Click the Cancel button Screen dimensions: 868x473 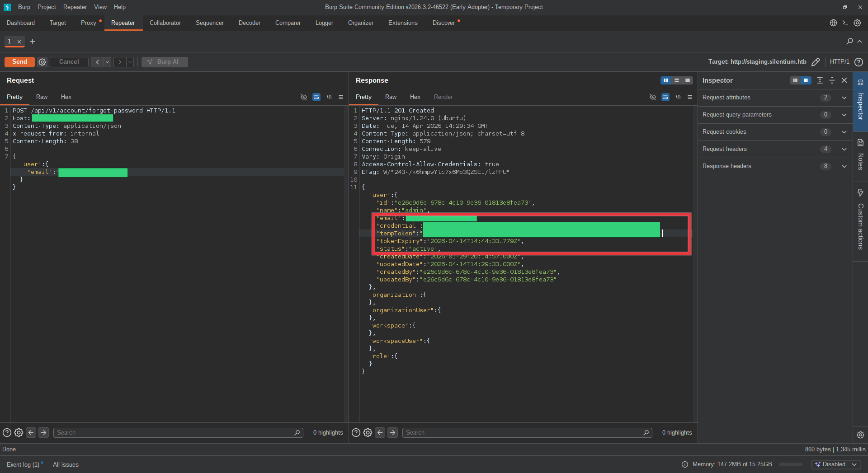pos(69,62)
